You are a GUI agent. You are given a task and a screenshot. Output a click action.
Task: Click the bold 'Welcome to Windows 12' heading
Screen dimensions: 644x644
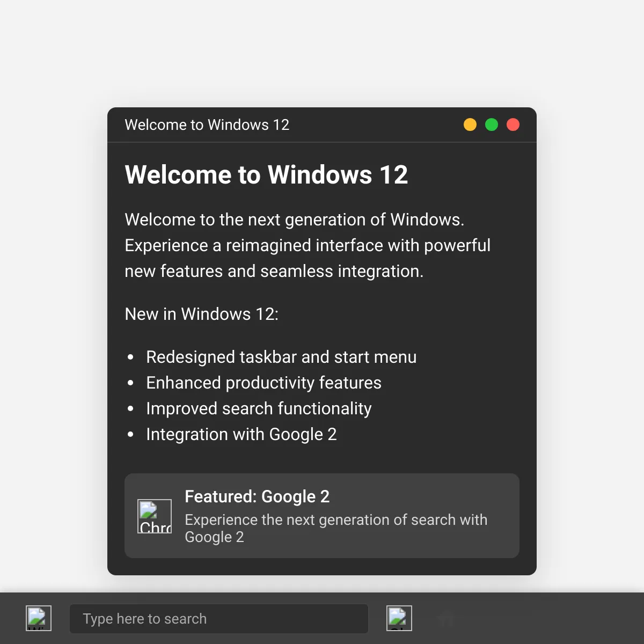266,175
